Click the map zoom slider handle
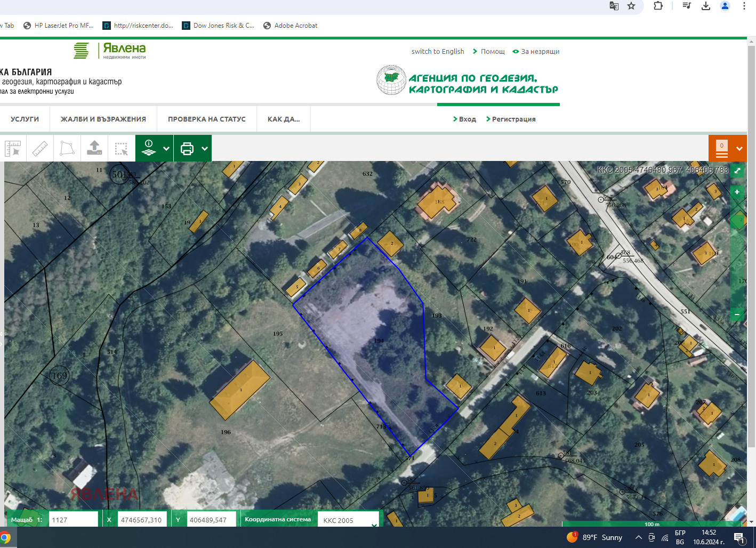The image size is (756, 548). [x=737, y=220]
